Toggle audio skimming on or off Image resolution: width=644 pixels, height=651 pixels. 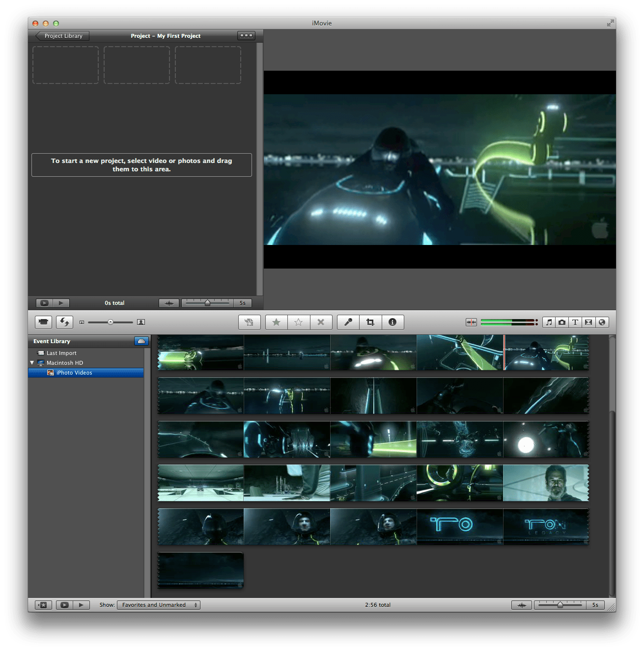pos(471,322)
